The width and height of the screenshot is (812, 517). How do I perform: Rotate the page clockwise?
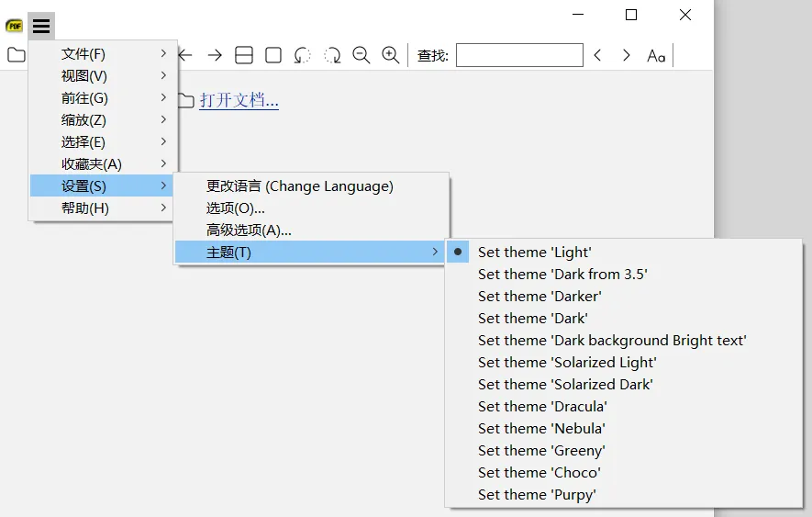click(332, 55)
